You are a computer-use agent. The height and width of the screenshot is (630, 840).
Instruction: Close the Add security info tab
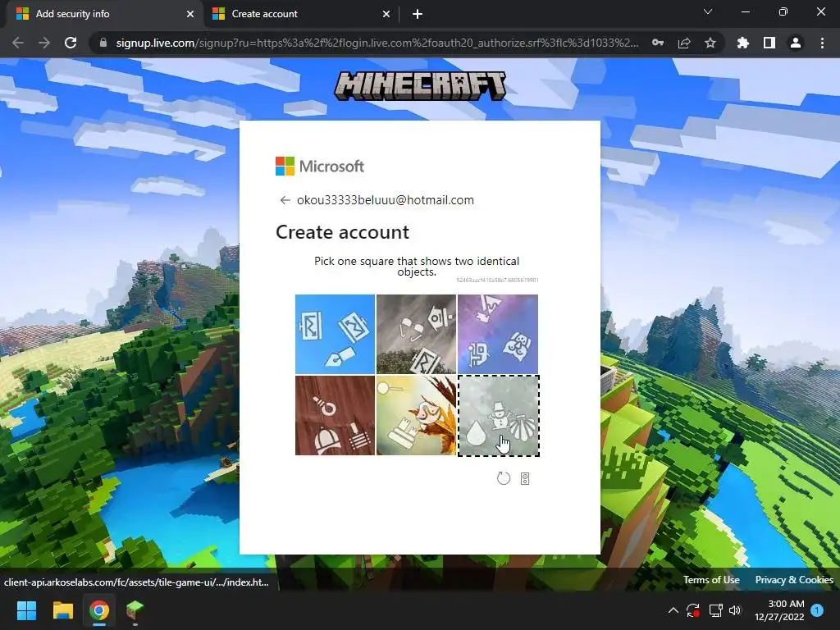[x=190, y=14]
